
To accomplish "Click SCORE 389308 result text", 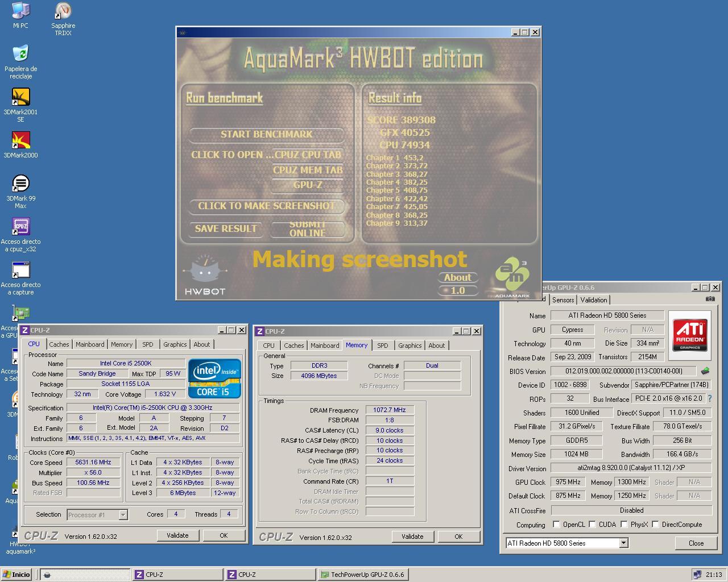I will (401, 120).
